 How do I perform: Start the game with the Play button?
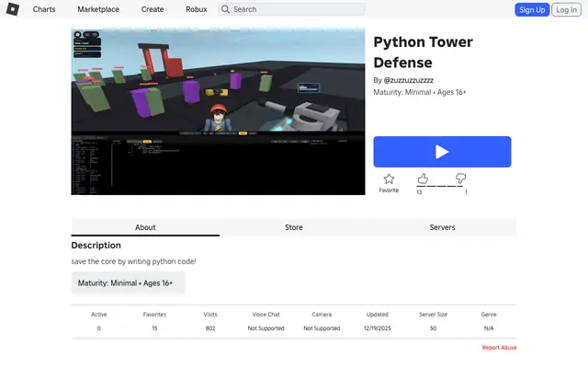click(x=442, y=152)
